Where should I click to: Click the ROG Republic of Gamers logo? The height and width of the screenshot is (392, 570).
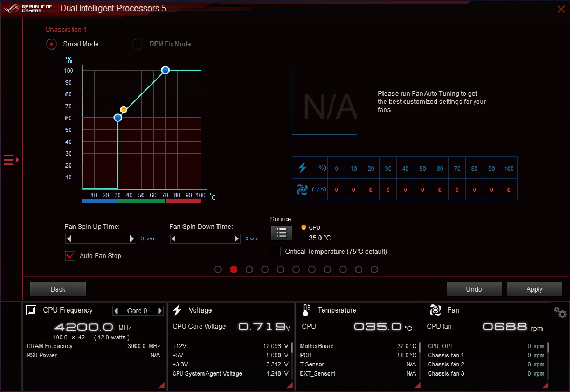[x=28, y=8]
